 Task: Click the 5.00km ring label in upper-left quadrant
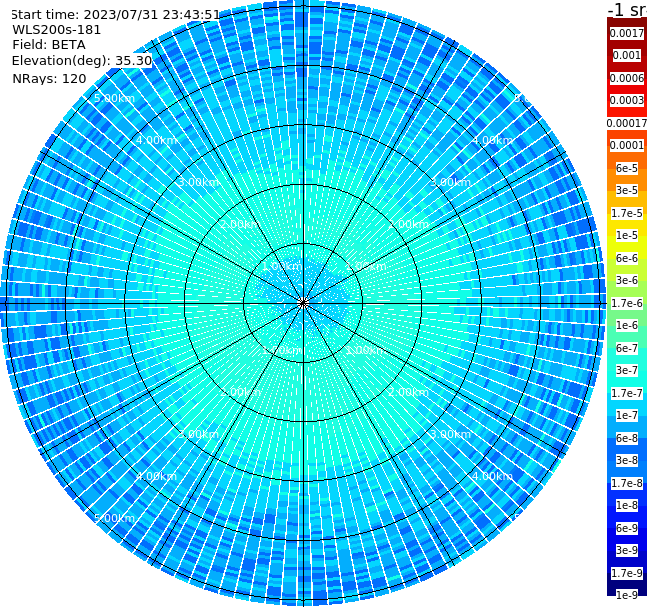coord(114,98)
